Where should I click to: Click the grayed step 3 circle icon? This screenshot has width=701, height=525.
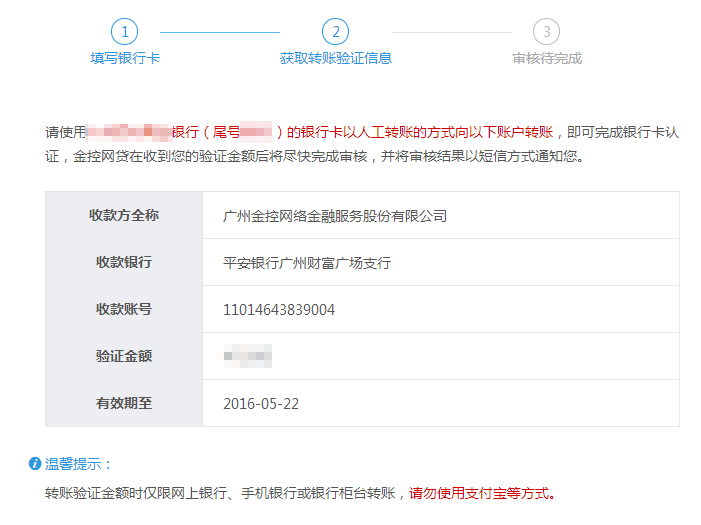click(x=546, y=32)
